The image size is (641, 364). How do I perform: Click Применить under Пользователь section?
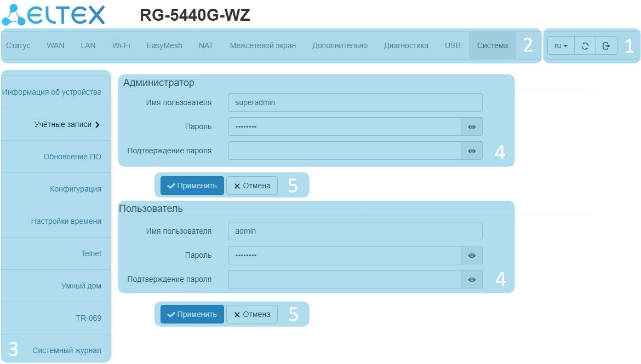(192, 314)
